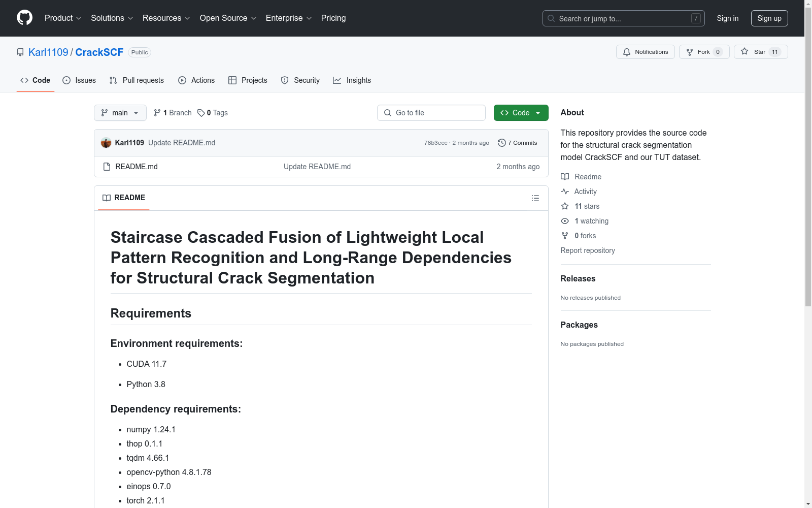
Task: View the 0 Tags list
Action: tap(213, 113)
